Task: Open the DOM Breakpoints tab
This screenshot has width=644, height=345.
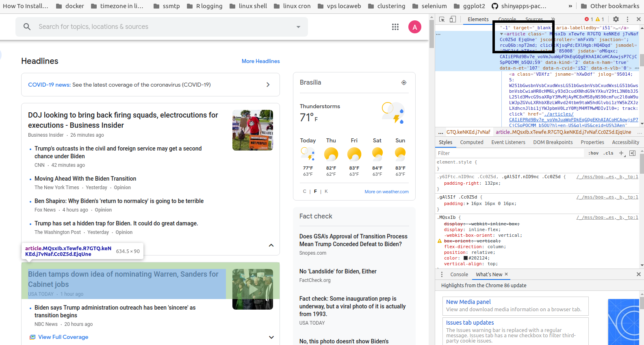Action: point(553,142)
